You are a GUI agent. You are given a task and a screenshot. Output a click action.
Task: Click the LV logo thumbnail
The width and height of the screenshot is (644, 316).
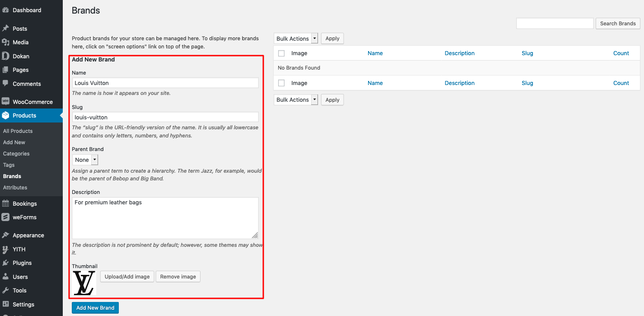tap(84, 283)
